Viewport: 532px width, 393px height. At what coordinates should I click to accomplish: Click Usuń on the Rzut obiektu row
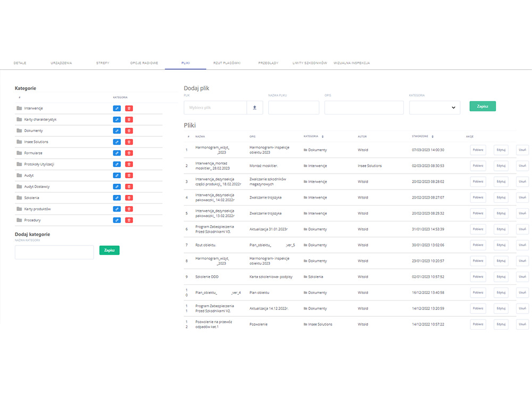click(x=522, y=245)
